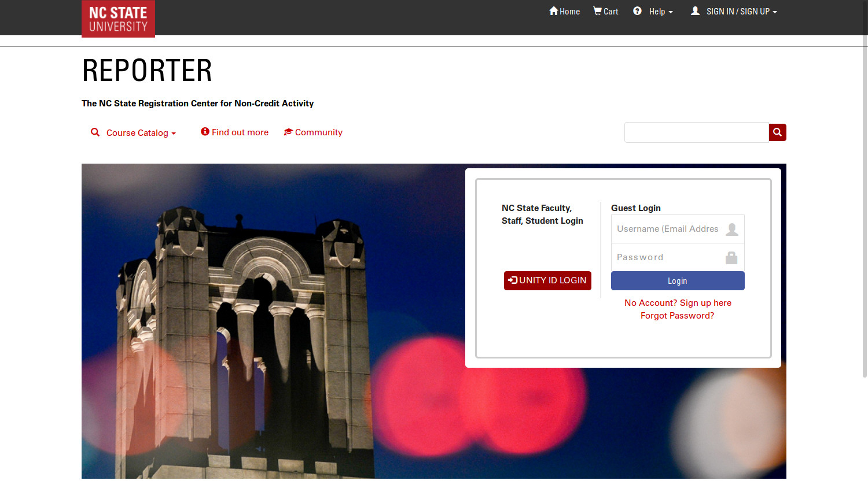868x488 pixels.
Task: Click the Unity ID Login button
Action: click(x=547, y=280)
